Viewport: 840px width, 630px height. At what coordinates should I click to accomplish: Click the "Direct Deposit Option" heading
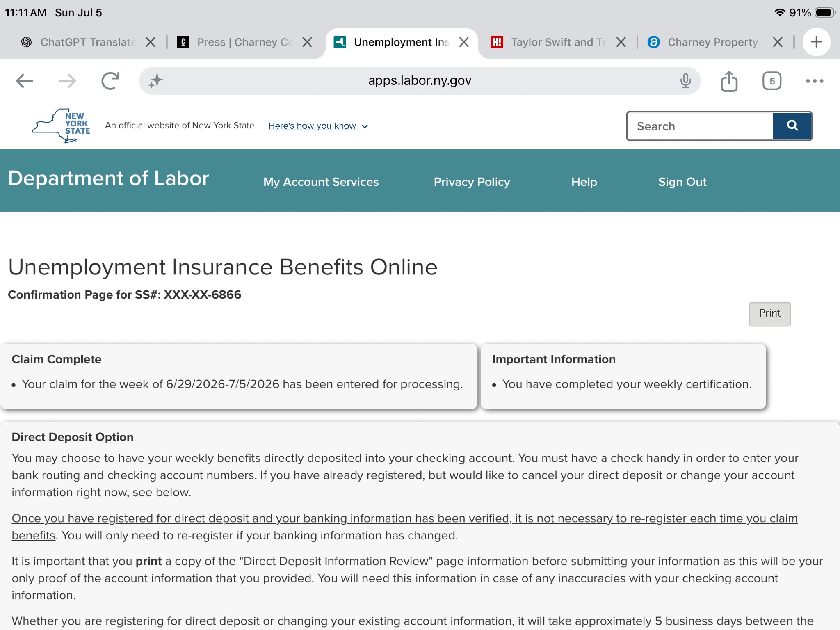[73, 437]
